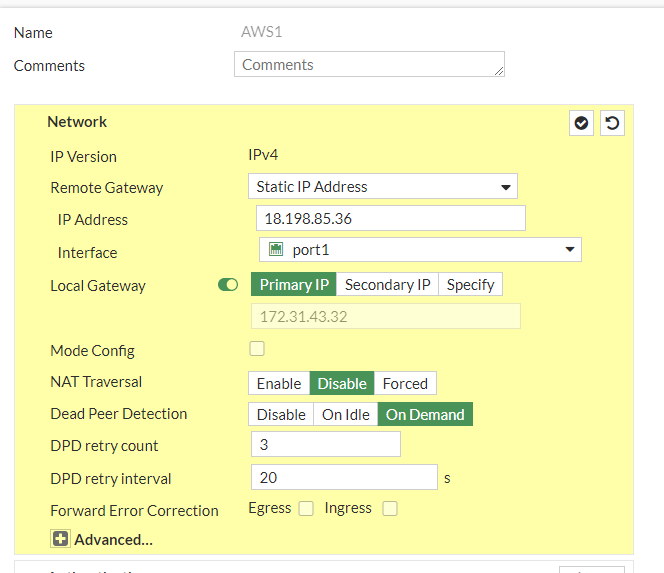Set Dead Peer Detection to On Idle
The width and height of the screenshot is (664, 573).
pyautogui.click(x=345, y=414)
